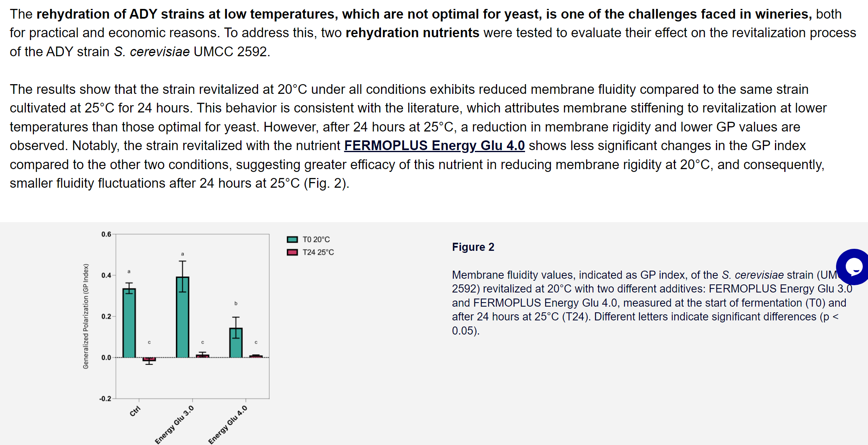Image resolution: width=868 pixels, height=445 pixels.
Task: Click the bold "rehydration nutrients" text
Action: pos(412,33)
